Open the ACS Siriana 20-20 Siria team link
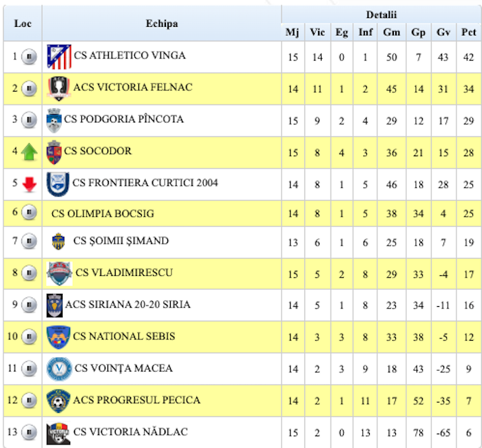Image resolution: width=482 pixels, height=448 pixels. pyautogui.click(x=127, y=304)
